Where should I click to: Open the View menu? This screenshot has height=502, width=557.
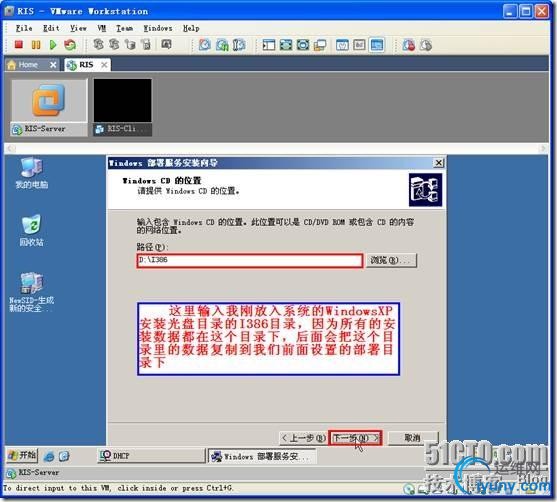(78, 28)
